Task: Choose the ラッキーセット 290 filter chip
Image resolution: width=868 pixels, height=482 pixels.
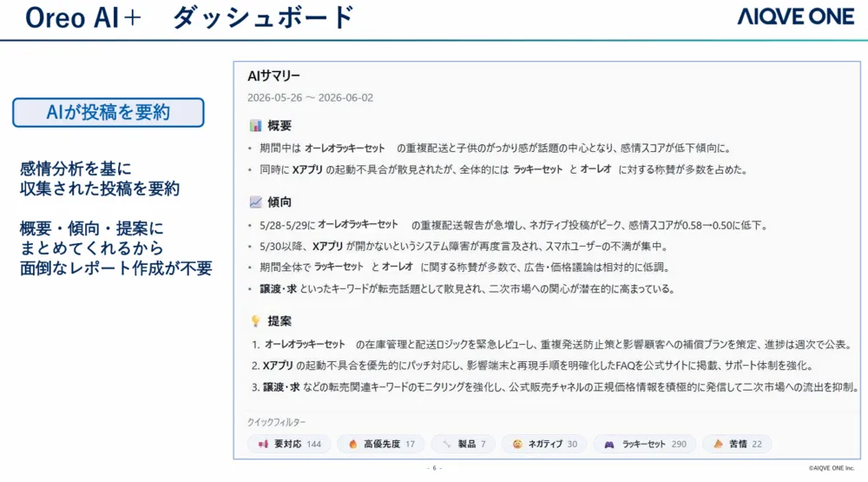Action: 644,444
